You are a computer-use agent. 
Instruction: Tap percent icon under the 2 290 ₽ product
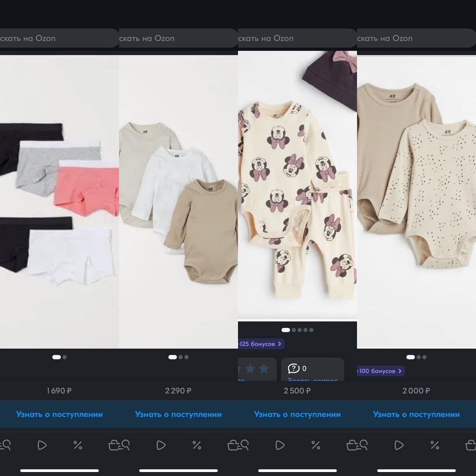click(197, 445)
